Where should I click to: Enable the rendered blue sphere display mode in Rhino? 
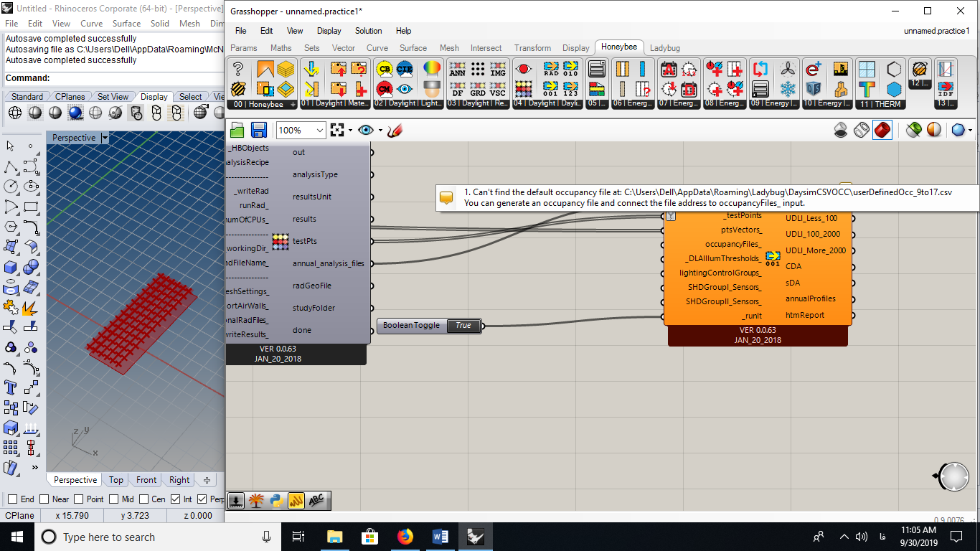point(75,113)
